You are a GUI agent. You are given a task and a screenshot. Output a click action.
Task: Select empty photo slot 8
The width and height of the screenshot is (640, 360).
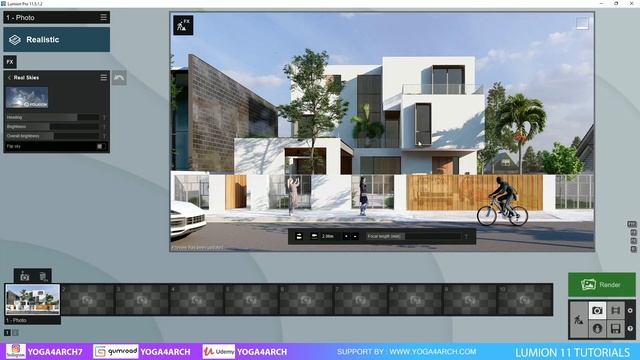tap(416, 300)
